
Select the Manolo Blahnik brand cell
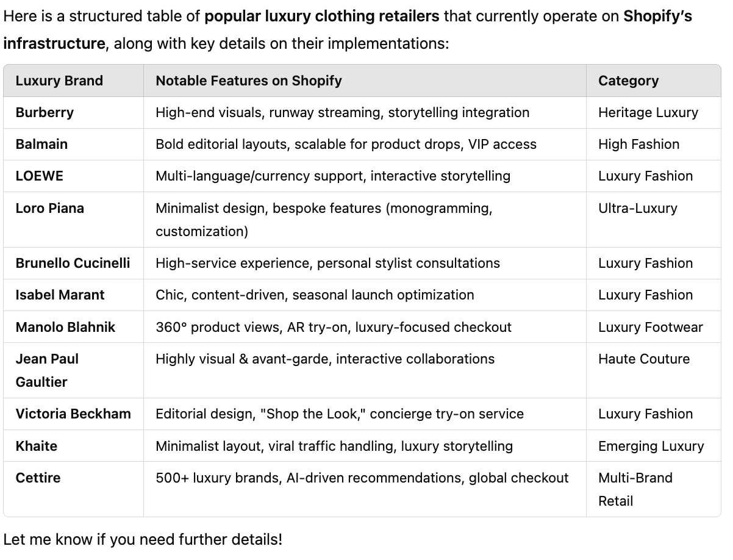point(65,327)
